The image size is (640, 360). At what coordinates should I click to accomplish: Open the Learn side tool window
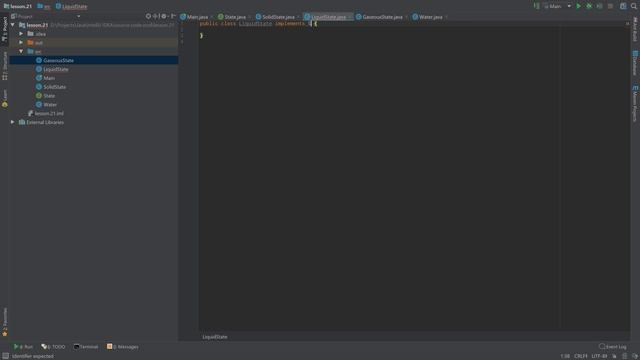tap(4, 98)
